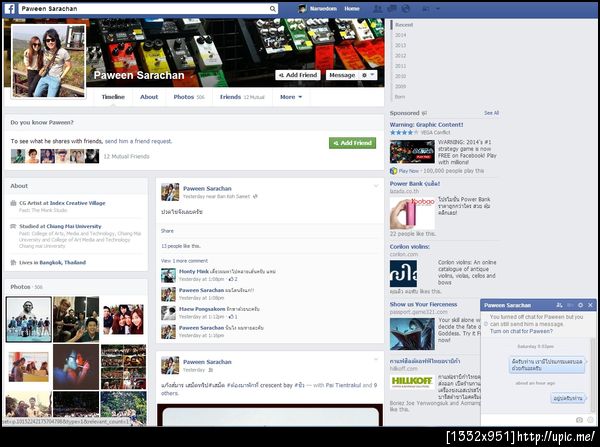Click Share under the first post

click(167, 231)
